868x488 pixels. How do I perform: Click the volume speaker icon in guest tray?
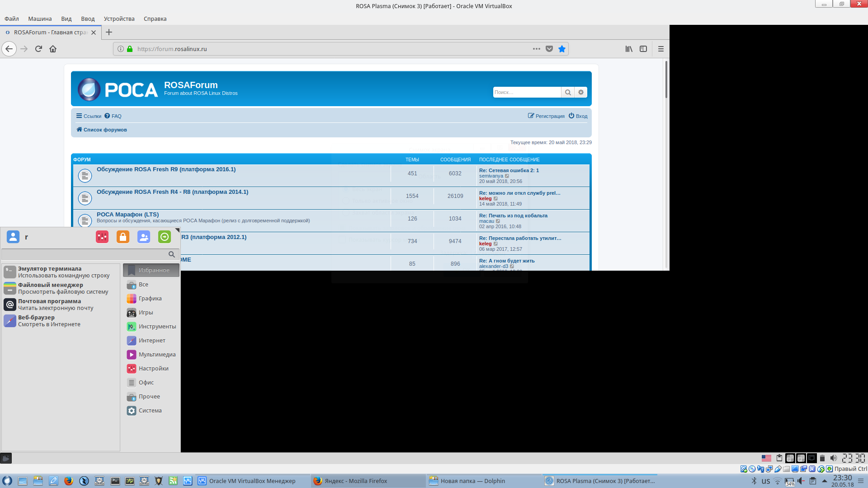point(834,458)
